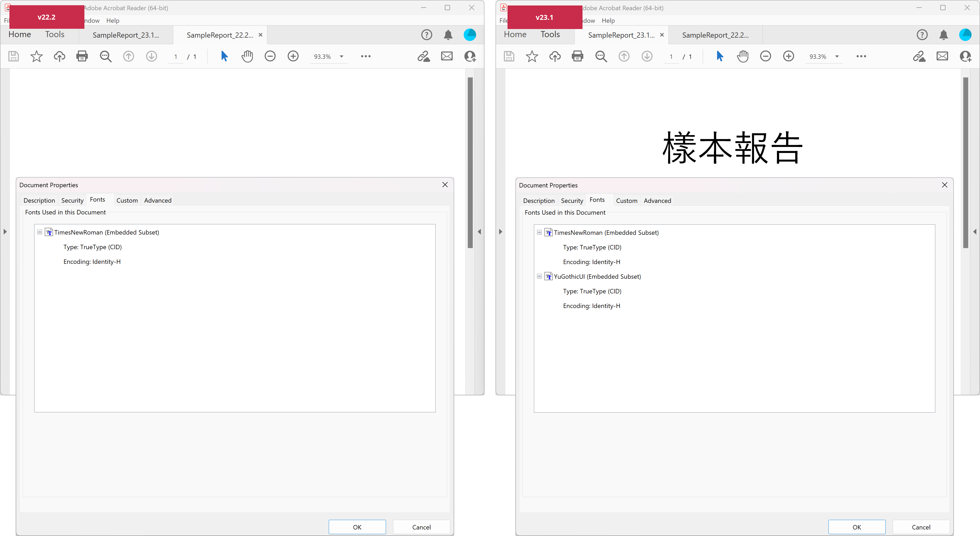
Task: Open the Custom tab in left dialog
Action: tap(127, 201)
